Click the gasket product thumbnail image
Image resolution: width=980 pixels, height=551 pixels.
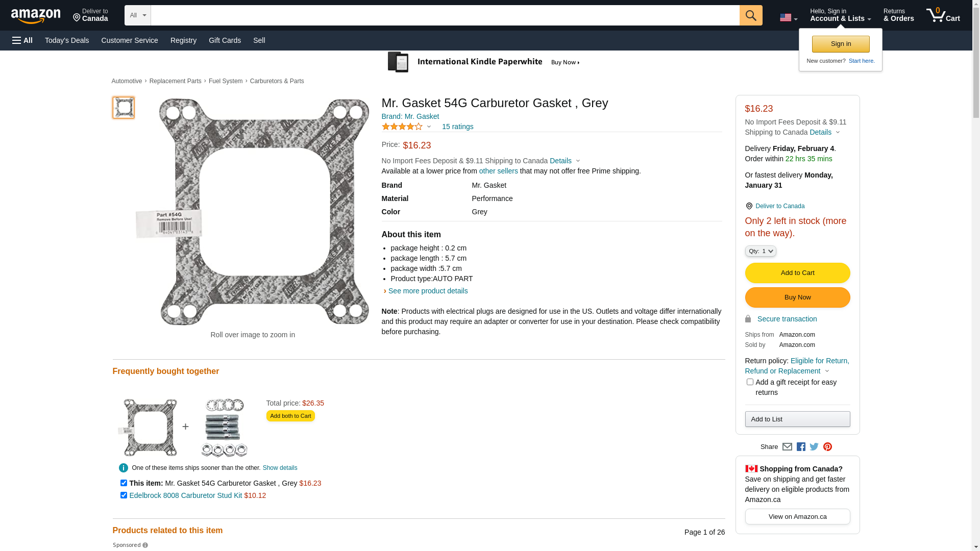(x=124, y=108)
